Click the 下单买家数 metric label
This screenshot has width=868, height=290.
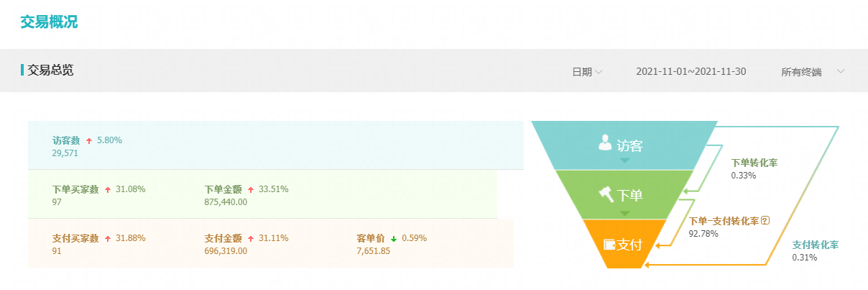75,189
